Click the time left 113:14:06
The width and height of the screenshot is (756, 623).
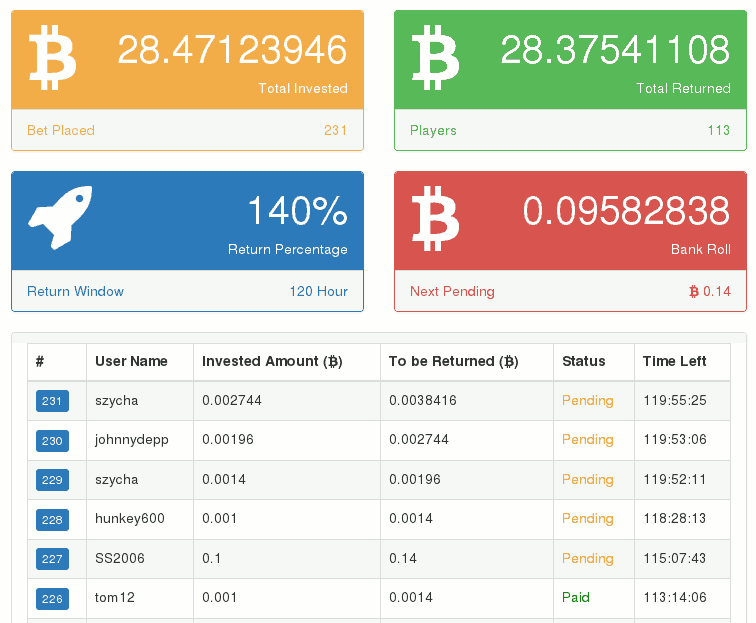tap(675, 597)
